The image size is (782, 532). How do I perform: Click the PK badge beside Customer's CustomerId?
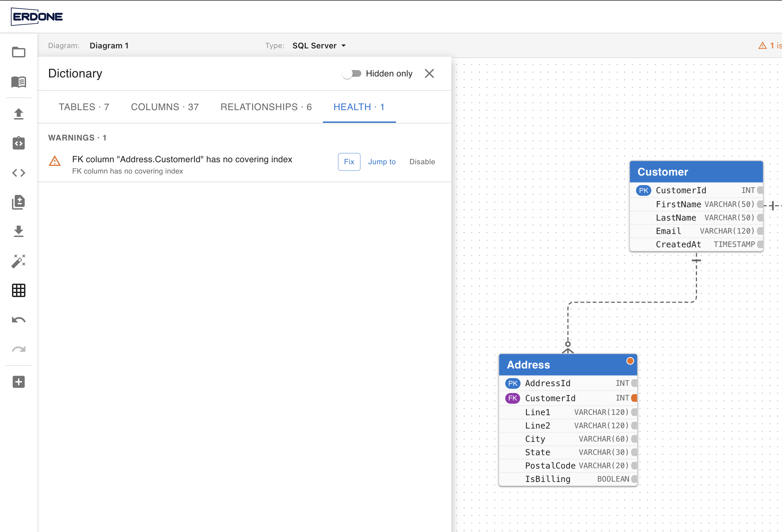tap(643, 190)
